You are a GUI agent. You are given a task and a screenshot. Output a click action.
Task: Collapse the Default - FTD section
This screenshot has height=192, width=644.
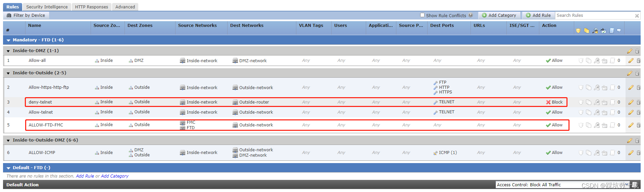(x=8, y=168)
